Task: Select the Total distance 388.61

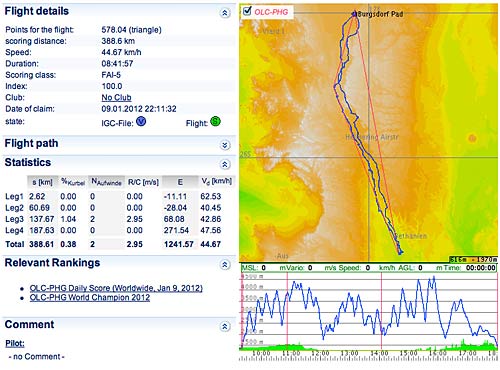Action: click(41, 244)
